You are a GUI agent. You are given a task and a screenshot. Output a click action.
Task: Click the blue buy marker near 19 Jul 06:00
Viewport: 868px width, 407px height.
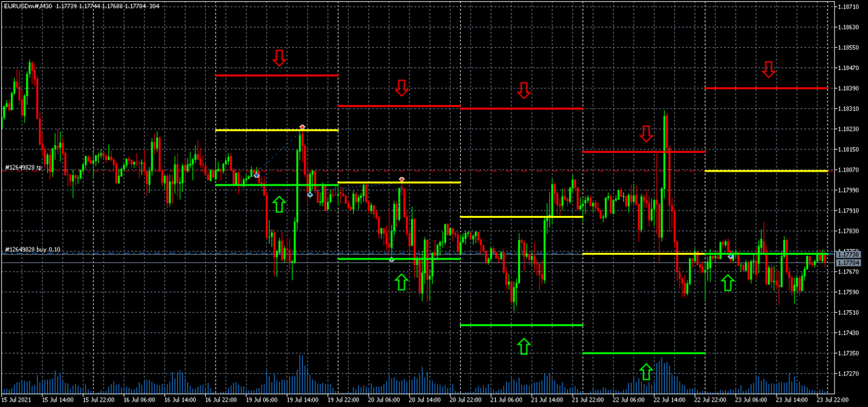click(x=256, y=176)
